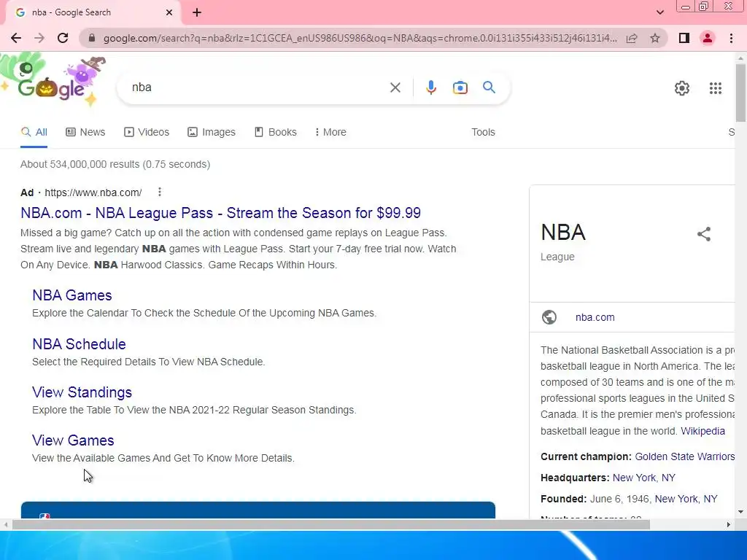Close the nba Google Search tab
747x560 pixels.
(169, 12)
